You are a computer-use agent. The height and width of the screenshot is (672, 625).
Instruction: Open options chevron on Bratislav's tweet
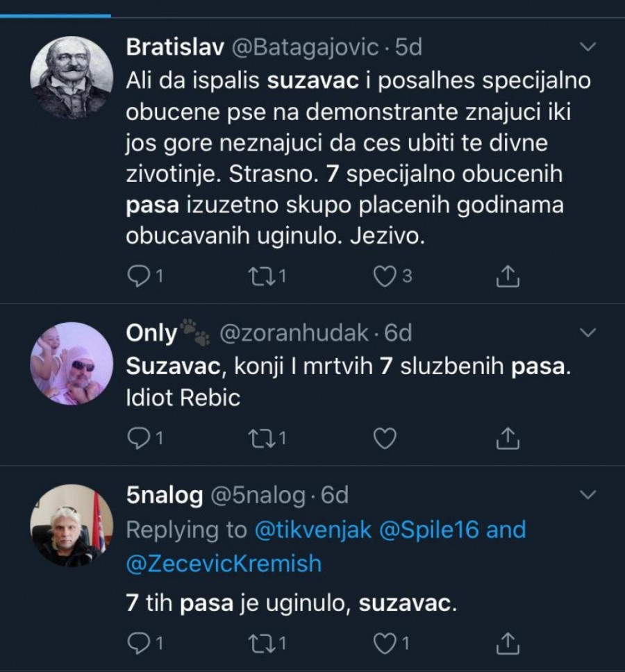pyautogui.click(x=587, y=47)
